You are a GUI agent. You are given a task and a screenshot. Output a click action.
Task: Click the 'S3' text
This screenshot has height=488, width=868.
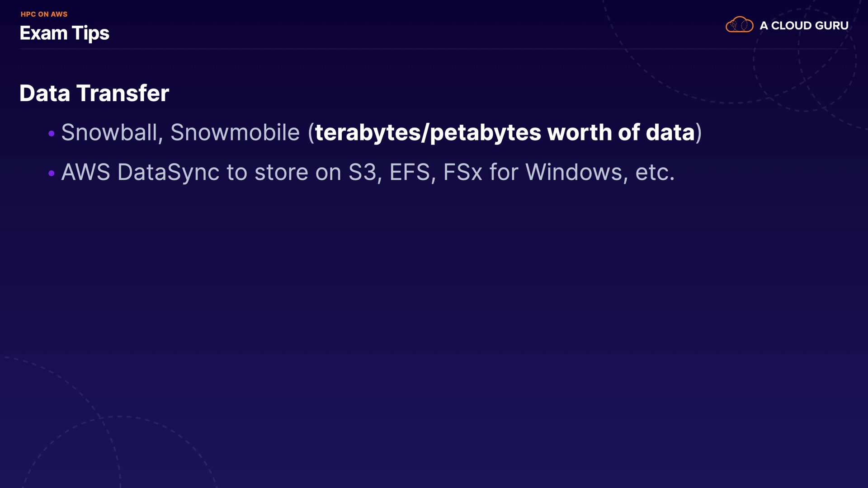coord(362,172)
